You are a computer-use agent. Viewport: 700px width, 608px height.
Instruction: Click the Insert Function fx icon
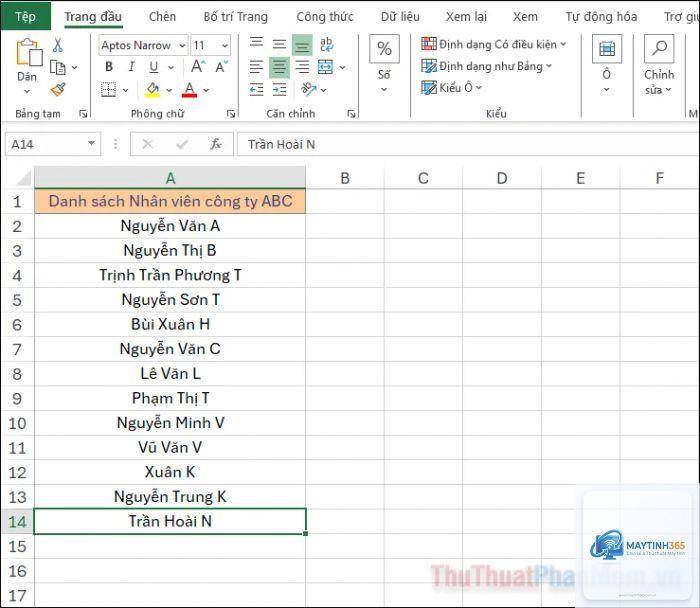pyautogui.click(x=216, y=144)
